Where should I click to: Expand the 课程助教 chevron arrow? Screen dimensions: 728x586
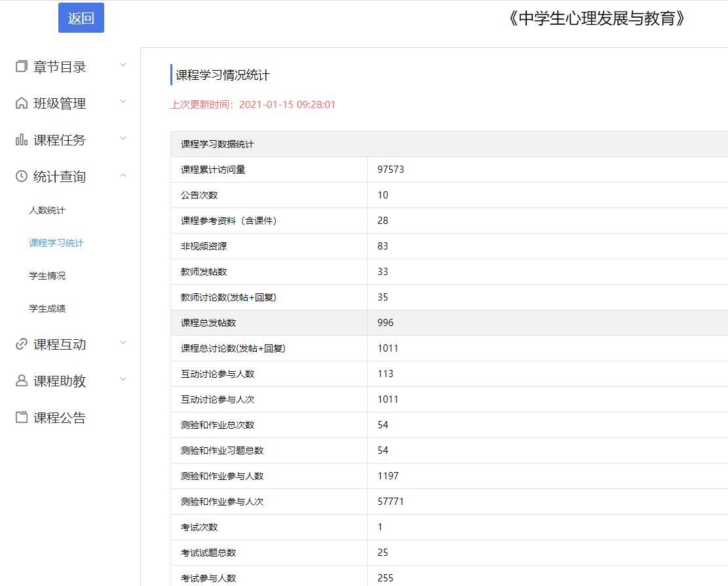123,380
